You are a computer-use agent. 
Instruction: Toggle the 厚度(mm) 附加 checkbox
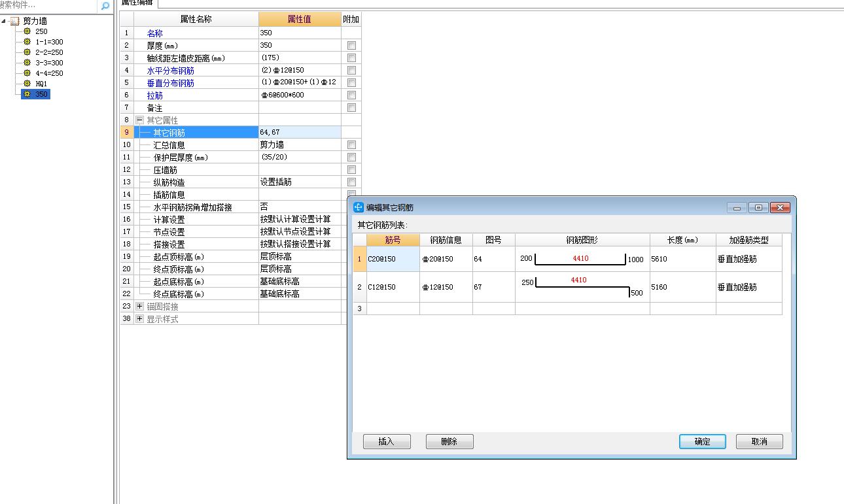(x=351, y=45)
